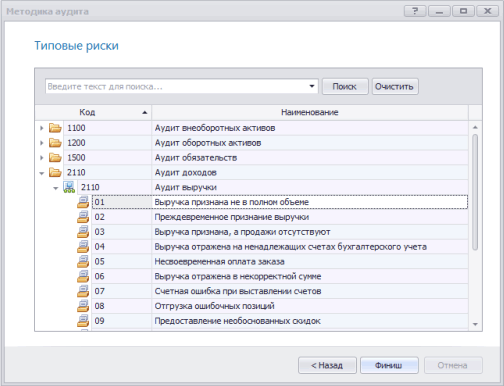This screenshot has width=504, height=386.
Task: Expand the 1200 Аудит оборотных активов node
Action: point(42,143)
